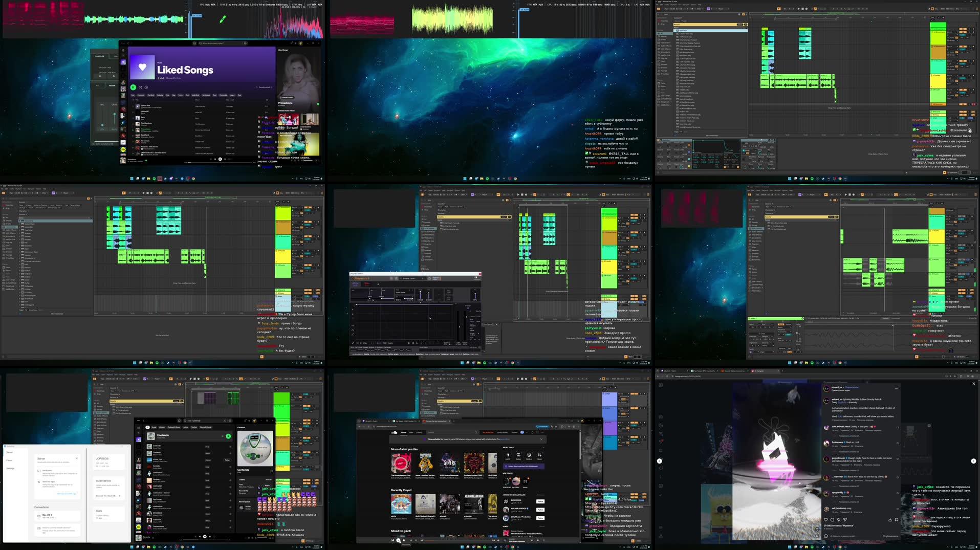The height and width of the screenshot is (550, 980).
Task: Filter Spotify search results by Songs
Action: coord(154,427)
